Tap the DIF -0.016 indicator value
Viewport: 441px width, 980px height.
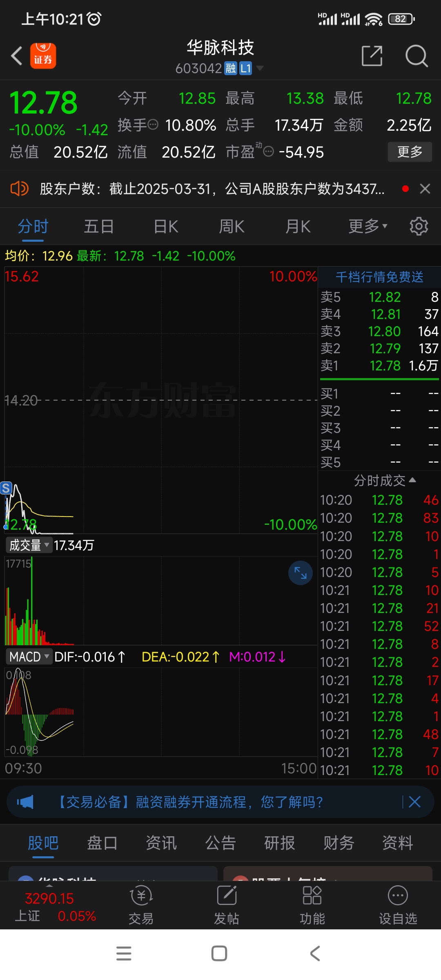click(90, 657)
